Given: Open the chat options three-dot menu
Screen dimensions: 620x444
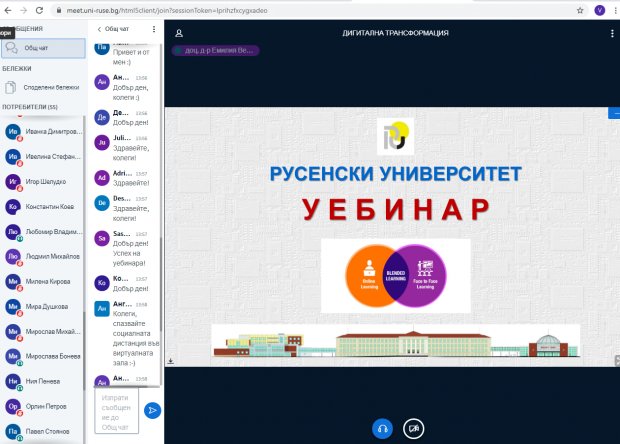Looking at the screenshot, I should click(x=154, y=29).
